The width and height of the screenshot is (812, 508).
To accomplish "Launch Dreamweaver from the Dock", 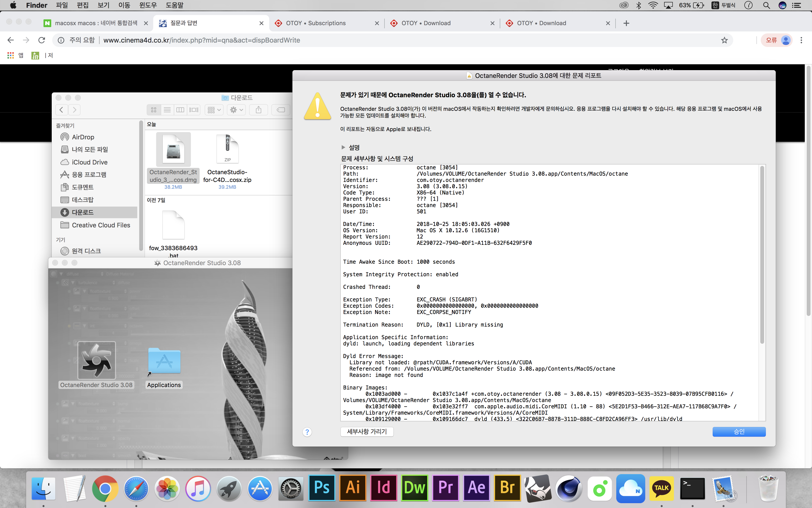I will (414, 488).
